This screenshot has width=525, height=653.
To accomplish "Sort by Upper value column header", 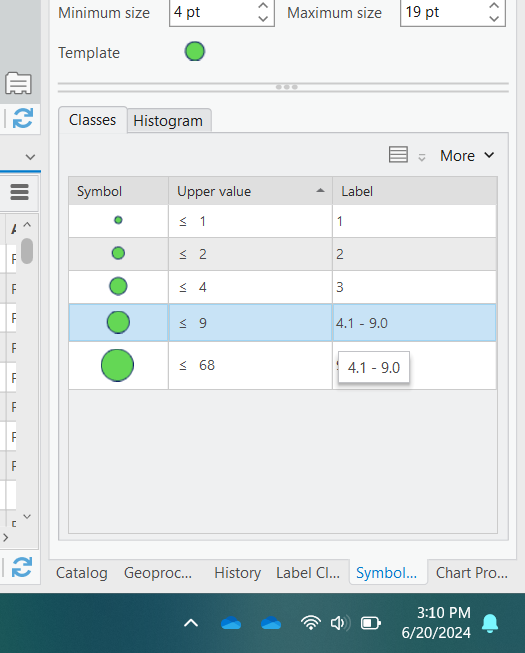I will (x=250, y=191).
